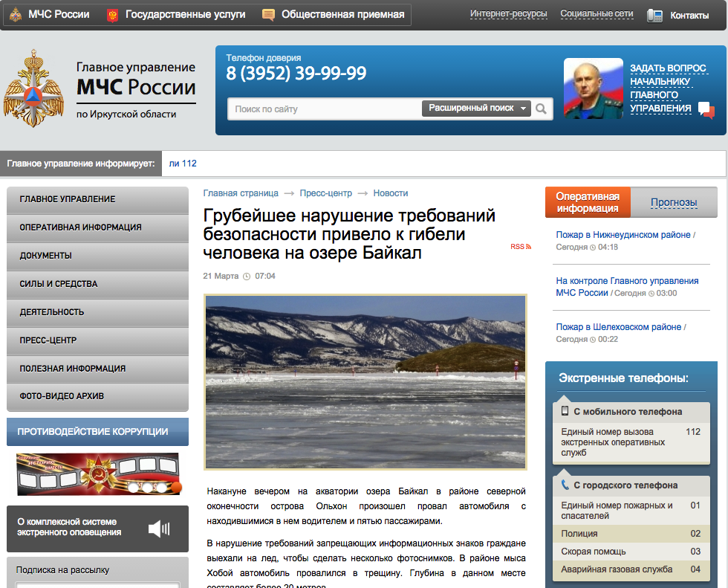The height and width of the screenshot is (588, 728).
Task: Click the loudspeaker alert system icon
Action: pyautogui.click(x=159, y=529)
